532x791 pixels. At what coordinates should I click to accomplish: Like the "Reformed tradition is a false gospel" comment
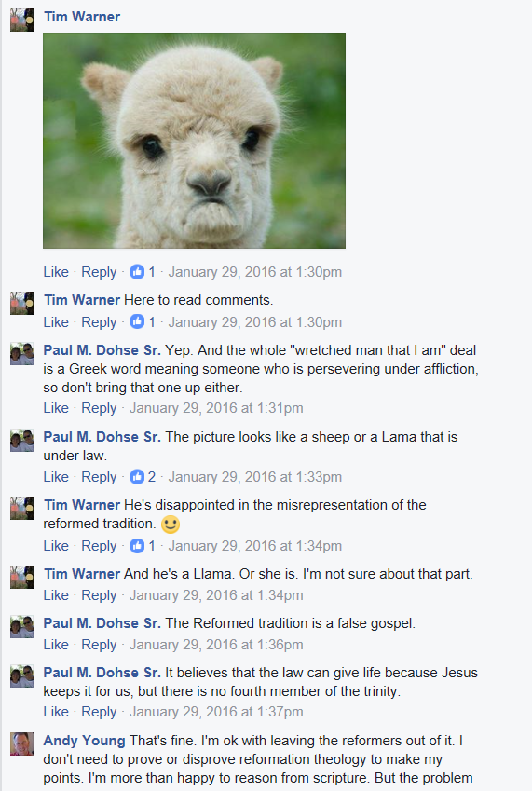[56, 644]
